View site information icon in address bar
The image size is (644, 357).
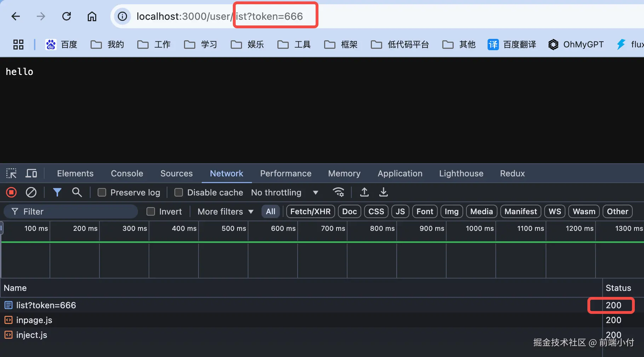[122, 16]
